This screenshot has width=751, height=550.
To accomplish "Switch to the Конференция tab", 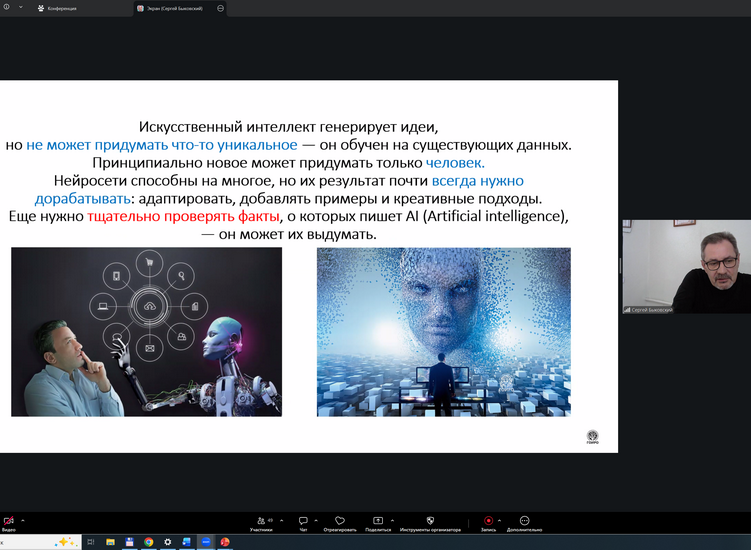I will point(60,8).
